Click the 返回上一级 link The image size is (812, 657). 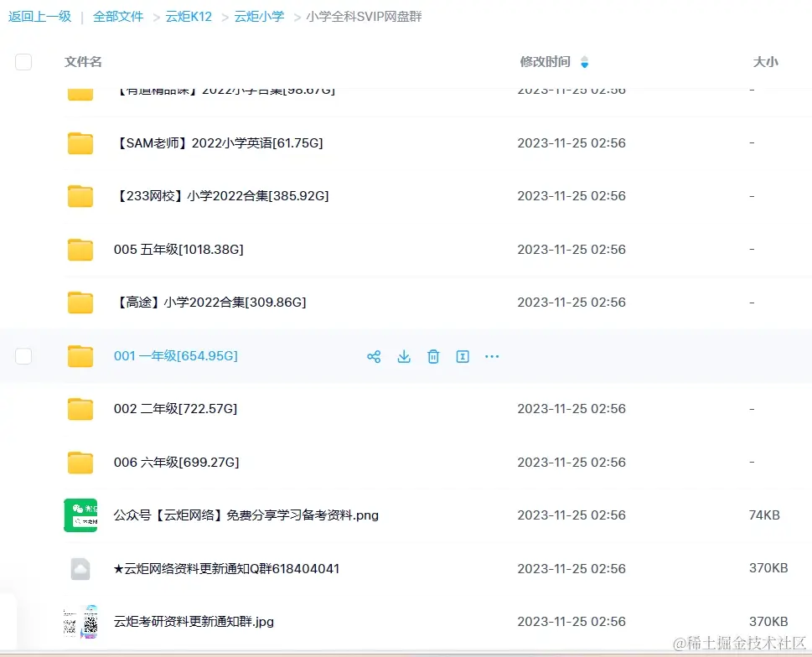(39, 16)
